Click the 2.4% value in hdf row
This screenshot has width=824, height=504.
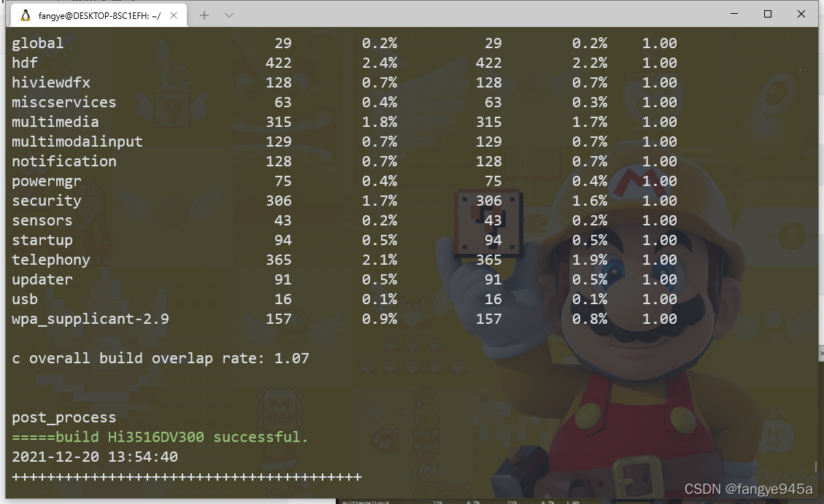[x=380, y=63]
